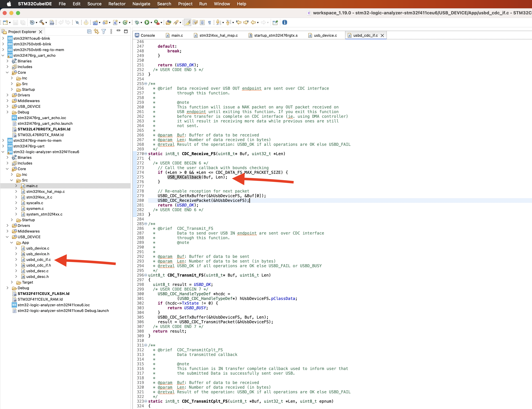Click the Debug bug icon
532x409 pixels.
137,22
